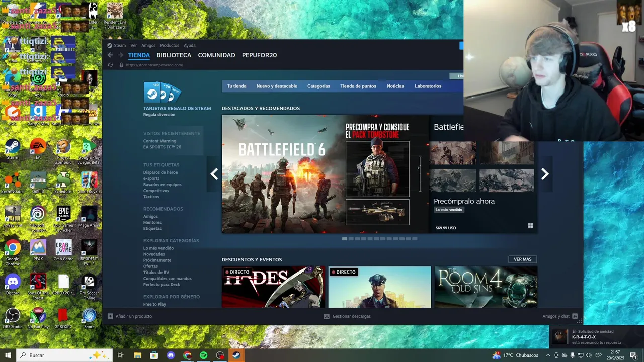This screenshot has height=362, width=644.
Task: Select the Mage Arena desktop icon
Action: [x=89, y=216]
